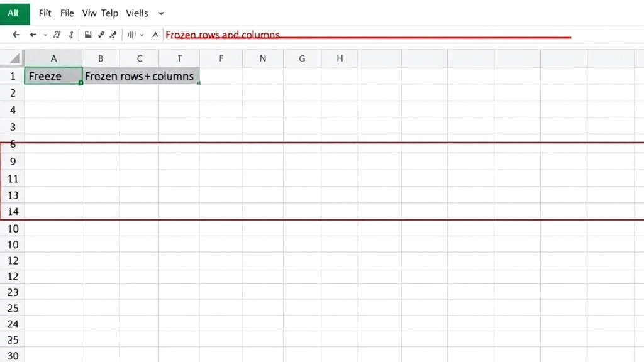
Task: Open the small caret dropdown next to undo
Action: point(45,35)
